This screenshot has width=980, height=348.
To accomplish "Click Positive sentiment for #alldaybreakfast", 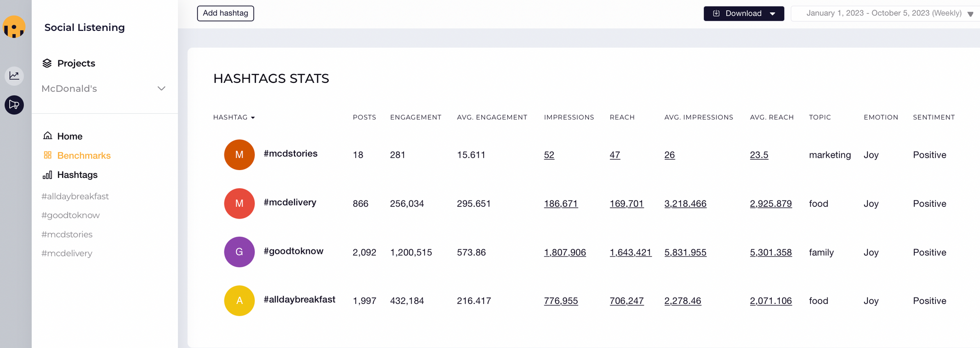I will coord(930,301).
